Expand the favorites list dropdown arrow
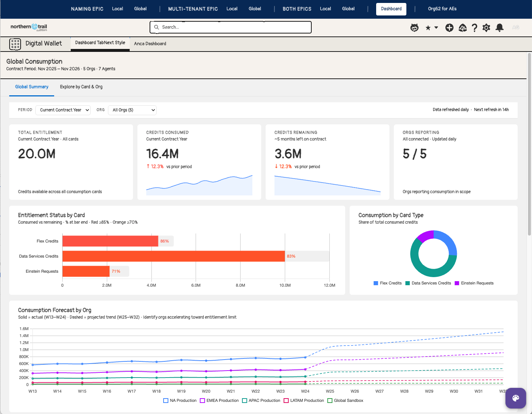The image size is (532, 414). point(436,28)
